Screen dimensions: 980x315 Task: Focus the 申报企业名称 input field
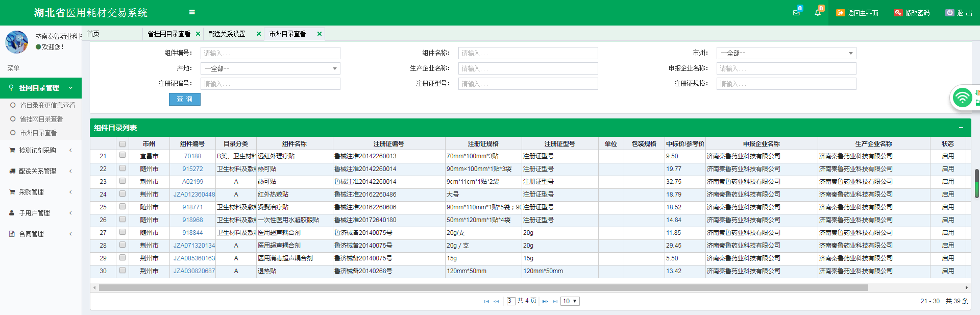[x=786, y=68]
